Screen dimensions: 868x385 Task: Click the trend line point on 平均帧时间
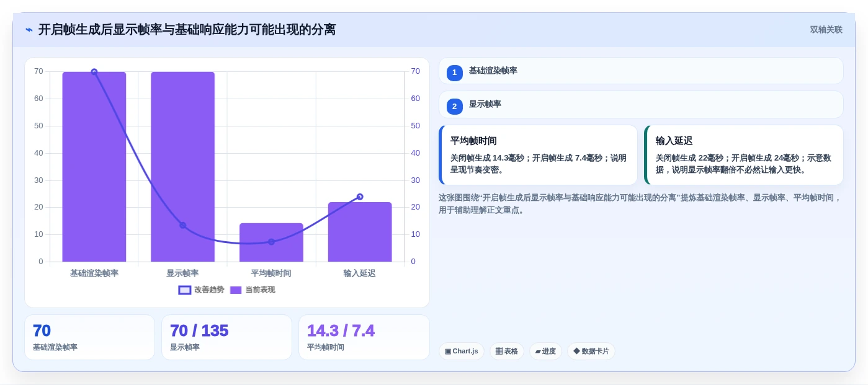coord(271,242)
